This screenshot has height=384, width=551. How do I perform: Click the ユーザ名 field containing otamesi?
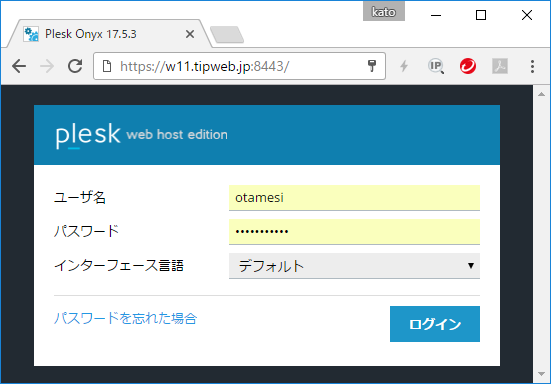point(354,198)
